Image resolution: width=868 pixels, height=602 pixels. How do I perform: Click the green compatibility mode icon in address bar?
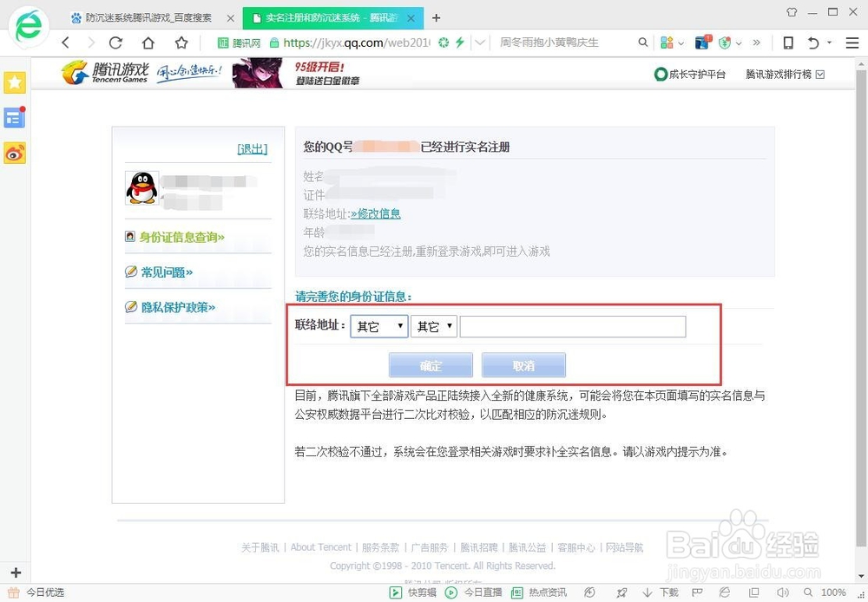tap(444, 43)
